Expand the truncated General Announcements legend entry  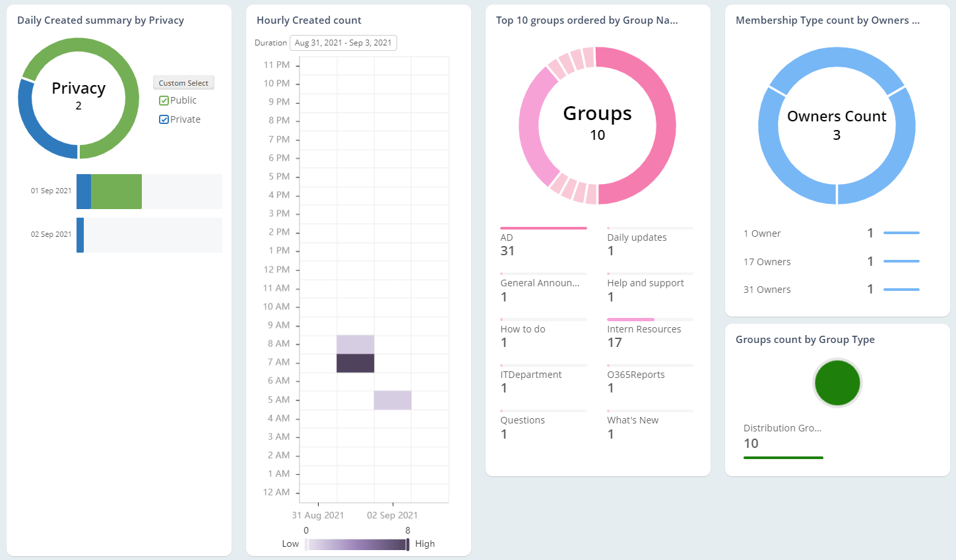click(x=541, y=282)
